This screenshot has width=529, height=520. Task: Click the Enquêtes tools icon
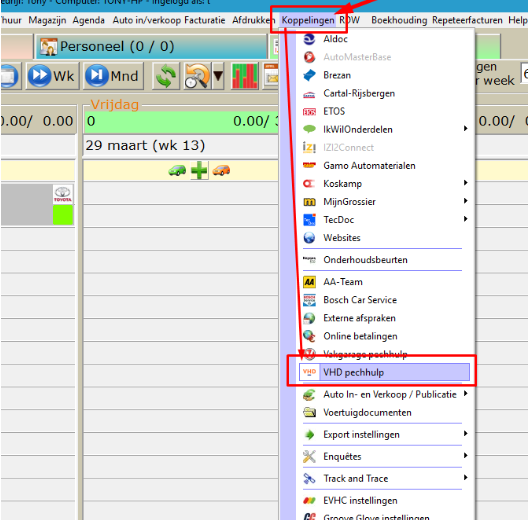click(309, 457)
